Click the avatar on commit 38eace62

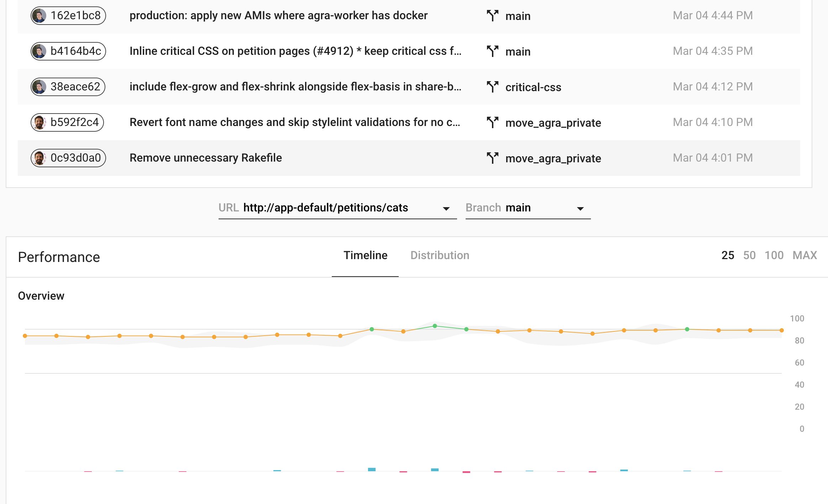point(40,86)
